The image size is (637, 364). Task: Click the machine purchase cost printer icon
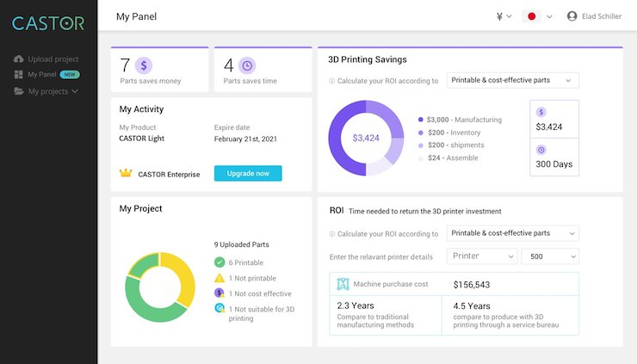point(343,284)
